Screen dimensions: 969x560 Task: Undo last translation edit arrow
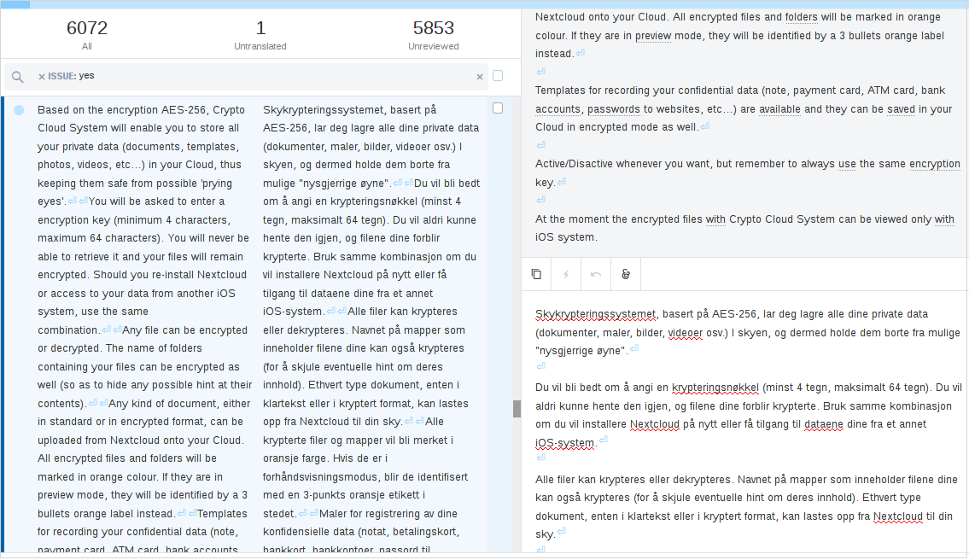point(596,274)
